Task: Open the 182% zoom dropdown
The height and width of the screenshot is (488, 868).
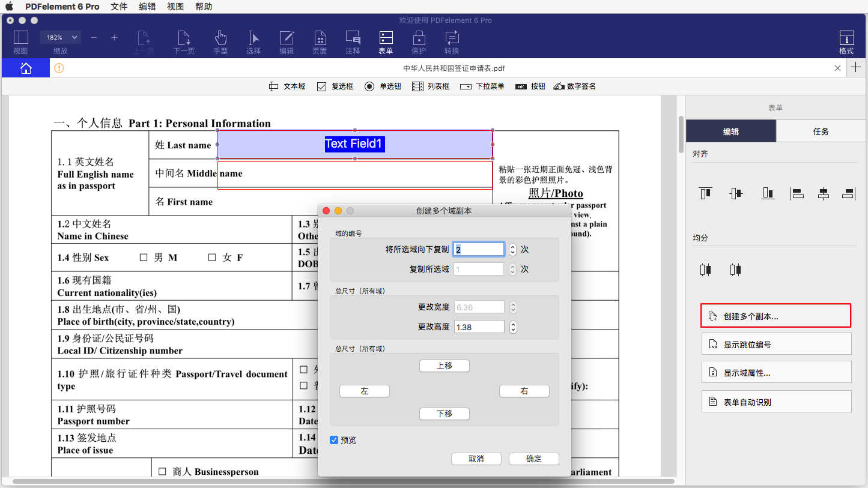Action: click(x=60, y=37)
